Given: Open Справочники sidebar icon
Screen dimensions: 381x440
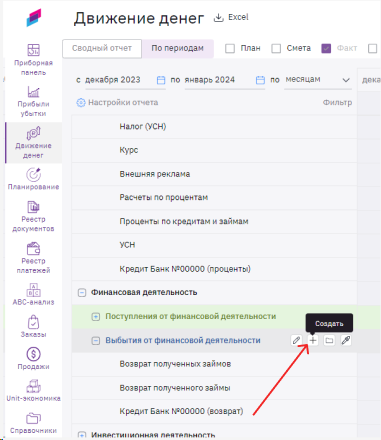Looking at the screenshot, I should click(x=33, y=418).
